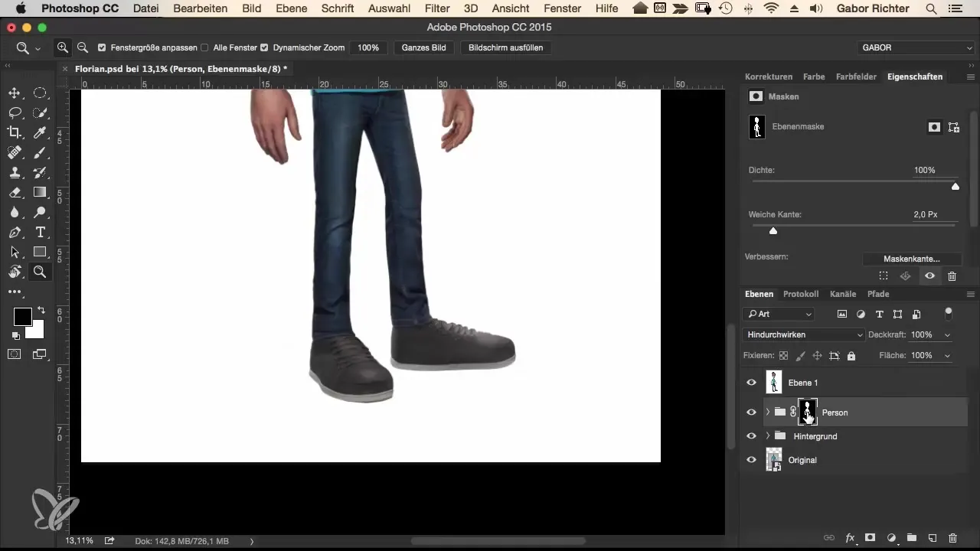Expand the Hintergrund layer group

(x=768, y=436)
